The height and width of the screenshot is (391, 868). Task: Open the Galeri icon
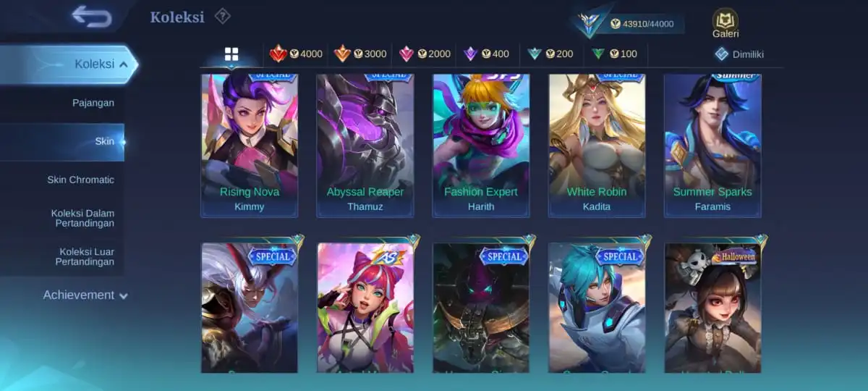click(726, 23)
